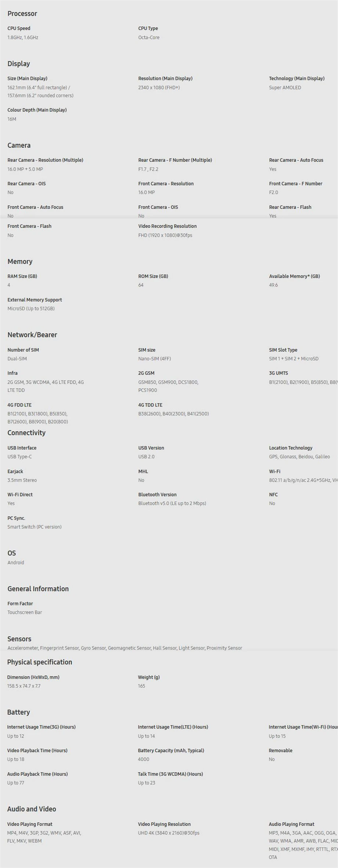Select the Connectivity section heading
The height and width of the screenshot is (868, 338).
pos(26,433)
